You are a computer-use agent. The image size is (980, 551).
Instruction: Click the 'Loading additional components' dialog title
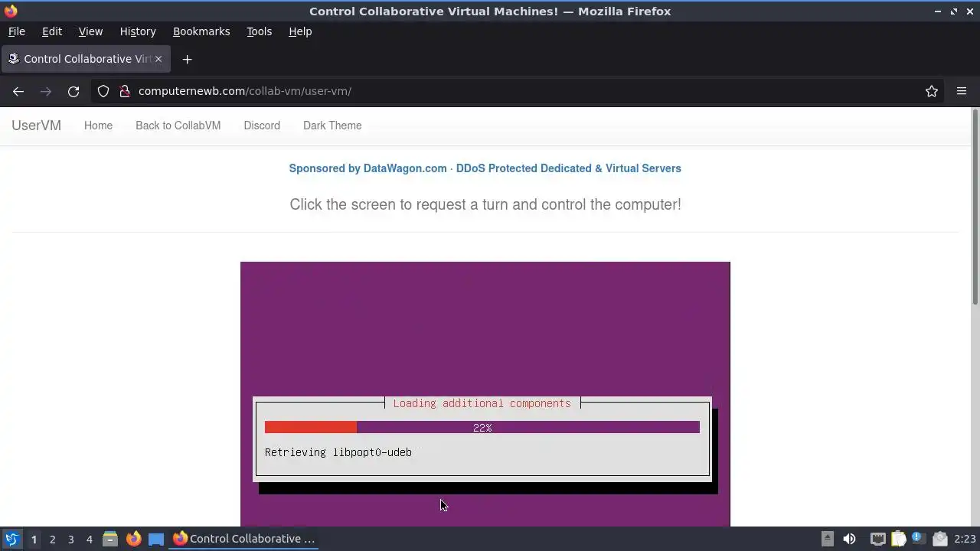tap(482, 403)
